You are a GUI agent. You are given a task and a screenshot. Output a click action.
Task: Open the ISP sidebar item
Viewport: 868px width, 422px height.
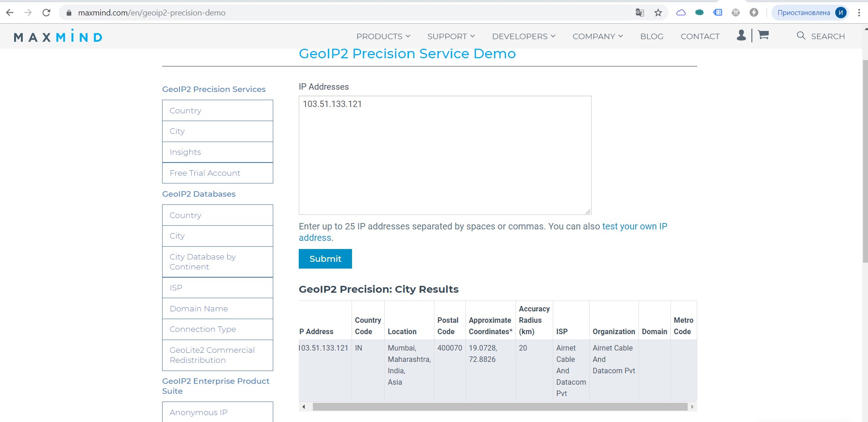pyautogui.click(x=218, y=288)
